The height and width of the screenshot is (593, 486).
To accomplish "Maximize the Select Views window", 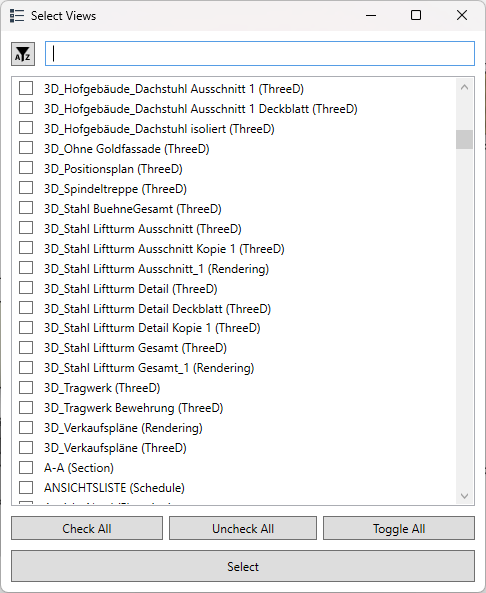I will 416,15.
